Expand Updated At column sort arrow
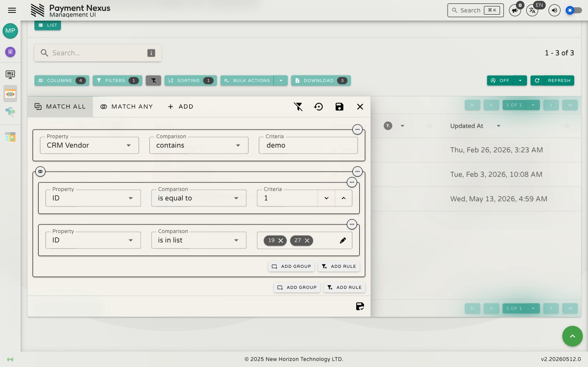588x367 pixels. tap(498, 126)
